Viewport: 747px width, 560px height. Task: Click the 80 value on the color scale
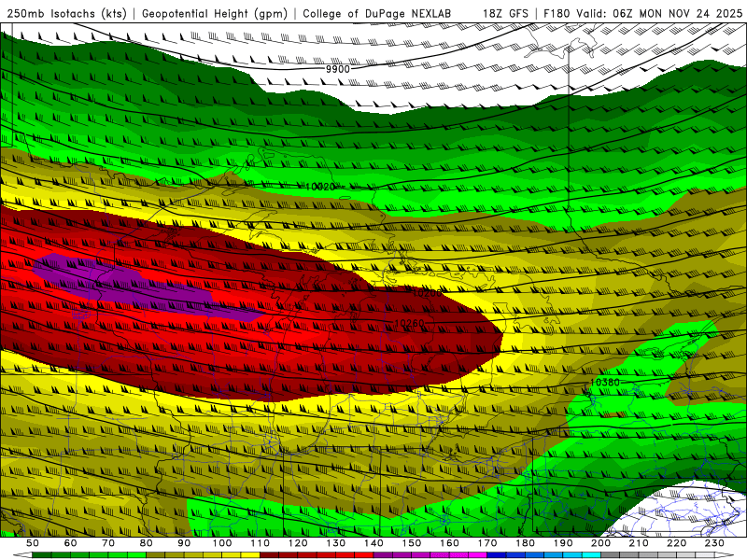pyautogui.click(x=147, y=543)
